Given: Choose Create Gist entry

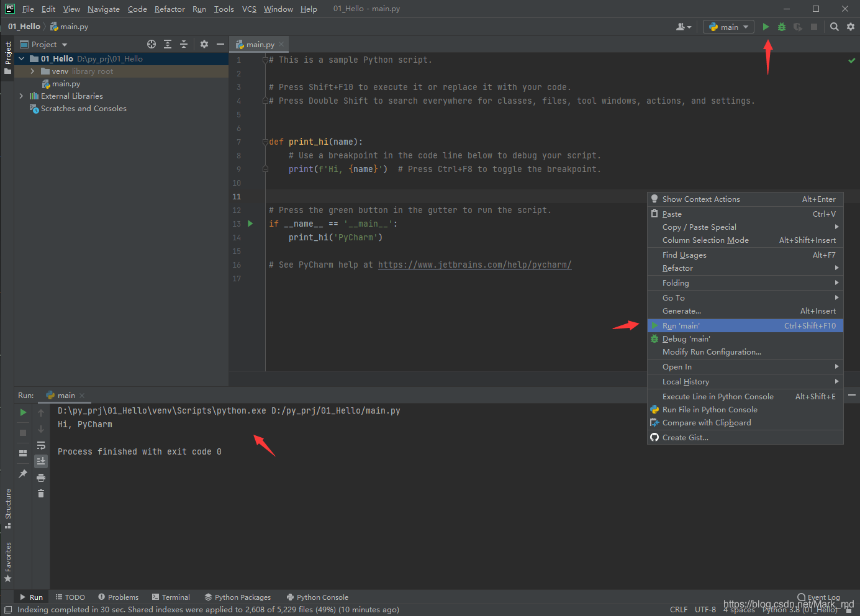Looking at the screenshot, I should click(x=745, y=437).
